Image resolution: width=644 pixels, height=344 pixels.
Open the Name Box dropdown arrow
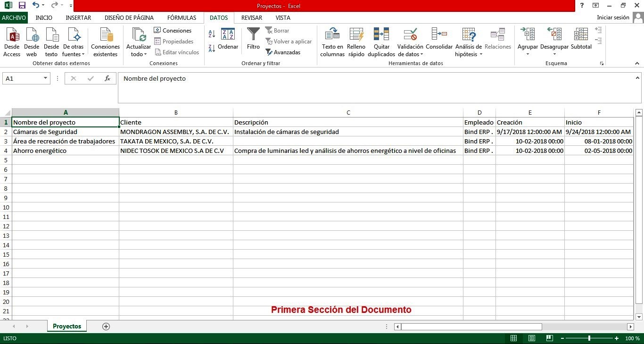click(x=45, y=78)
